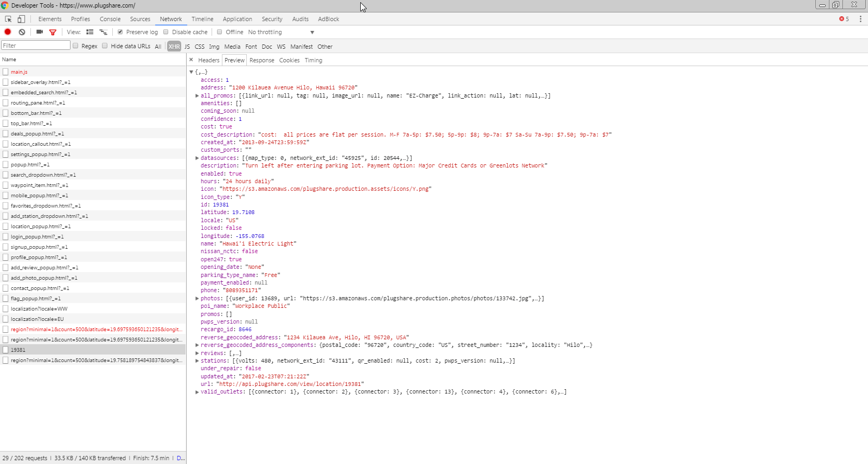Open the Timeline tab

click(x=202, y=19)
